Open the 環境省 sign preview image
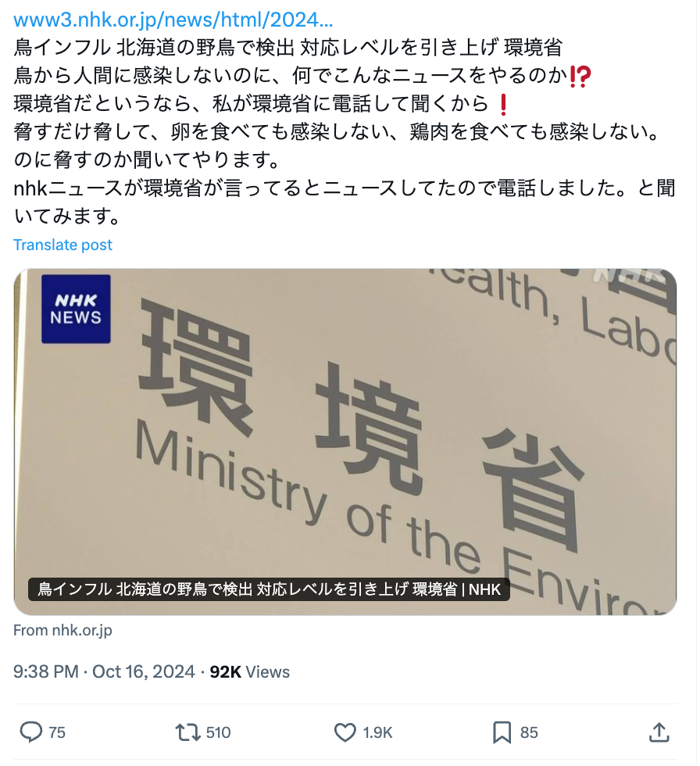The width and height of the screenshot is (700, 766). (345, 442)
